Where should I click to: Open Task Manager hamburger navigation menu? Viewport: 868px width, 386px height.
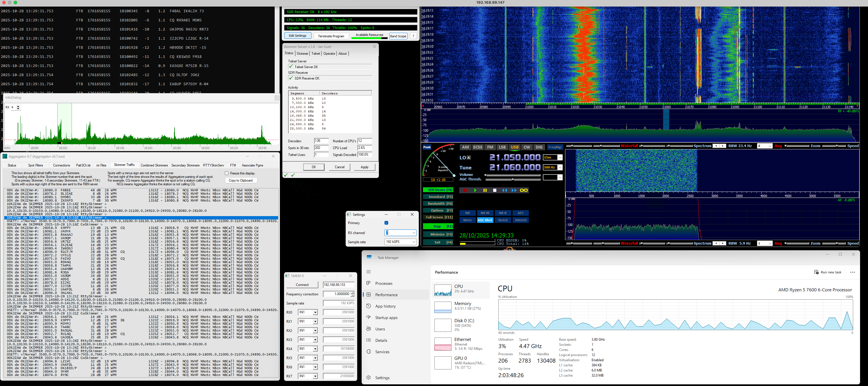368,271
